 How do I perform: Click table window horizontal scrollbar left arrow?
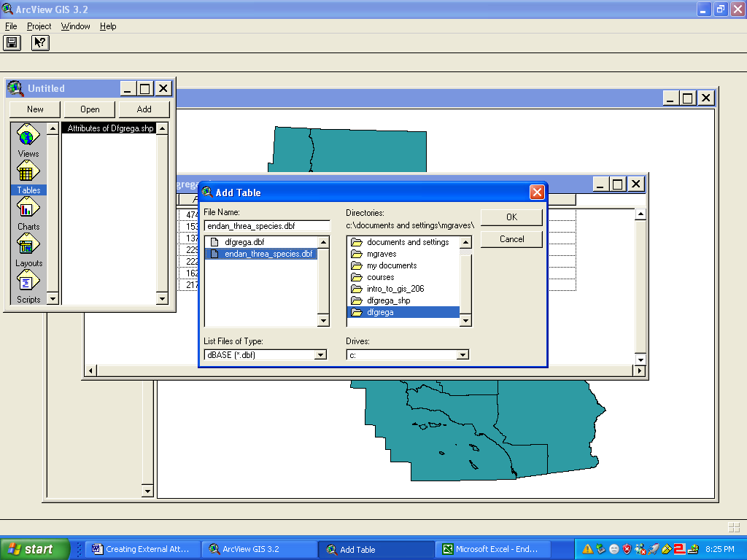click(90, 370)
